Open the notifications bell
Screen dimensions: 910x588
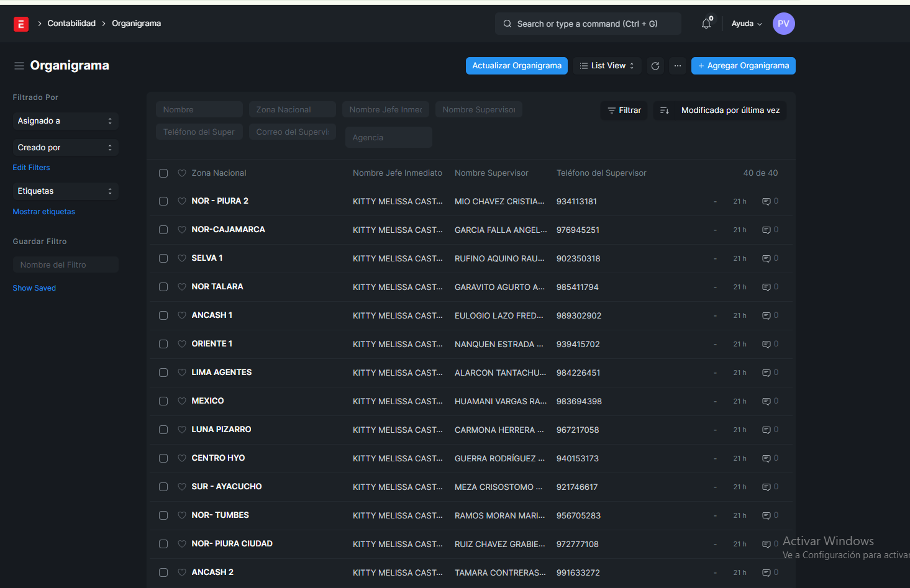click(706, 24)
